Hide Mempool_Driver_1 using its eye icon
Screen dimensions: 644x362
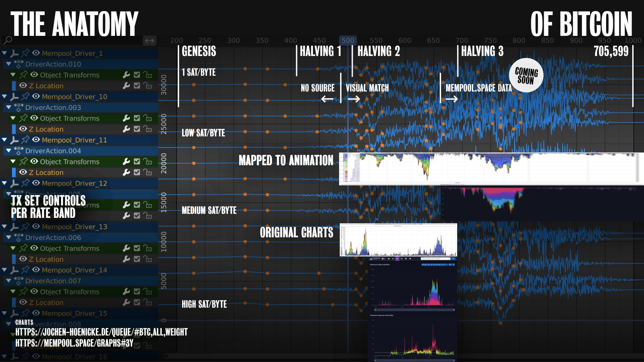tap(36, 53)
